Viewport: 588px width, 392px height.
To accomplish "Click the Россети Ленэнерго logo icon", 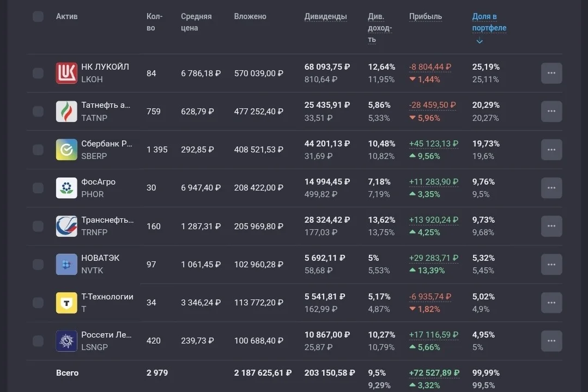I will (x=66, y=341).
